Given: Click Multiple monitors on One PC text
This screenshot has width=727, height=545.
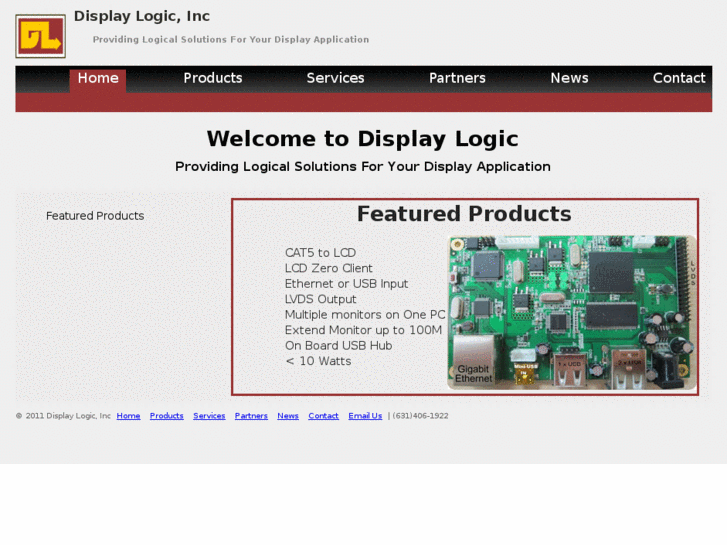Looking at the screenshot, I should (x=365, y=315).
